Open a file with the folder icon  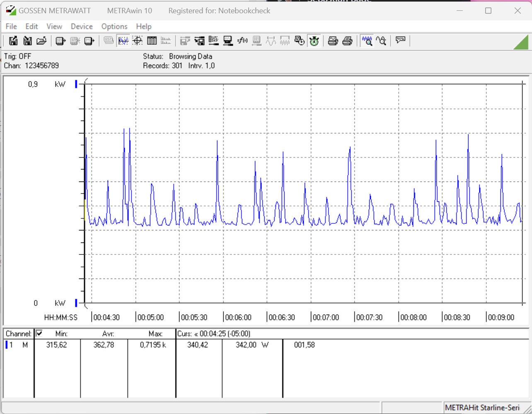point(41,41)
